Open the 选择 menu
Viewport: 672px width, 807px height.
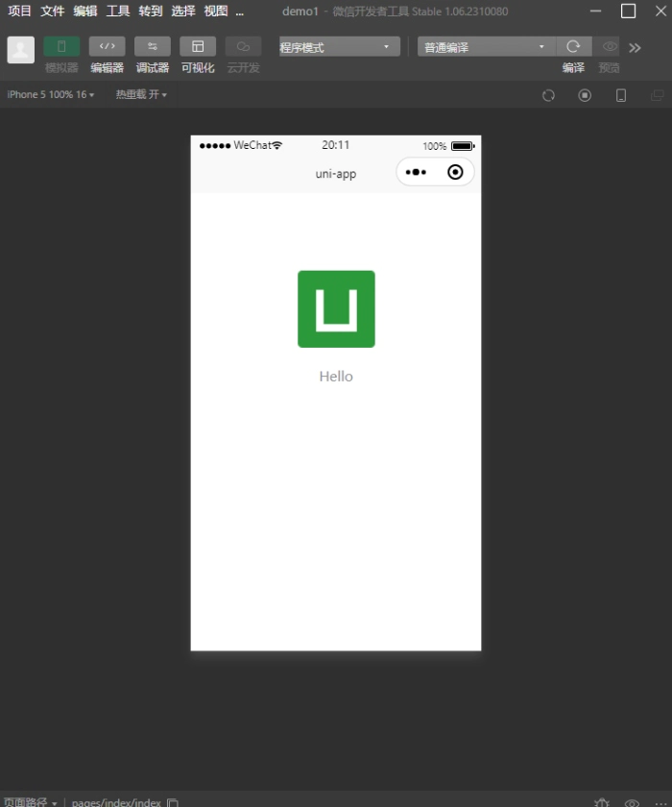183,11
